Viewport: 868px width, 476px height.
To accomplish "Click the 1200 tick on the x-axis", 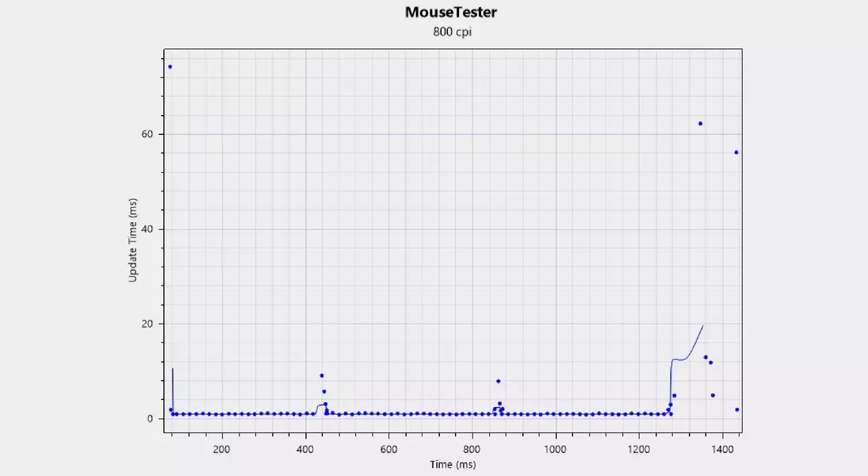I will click(x=639, y=448).
